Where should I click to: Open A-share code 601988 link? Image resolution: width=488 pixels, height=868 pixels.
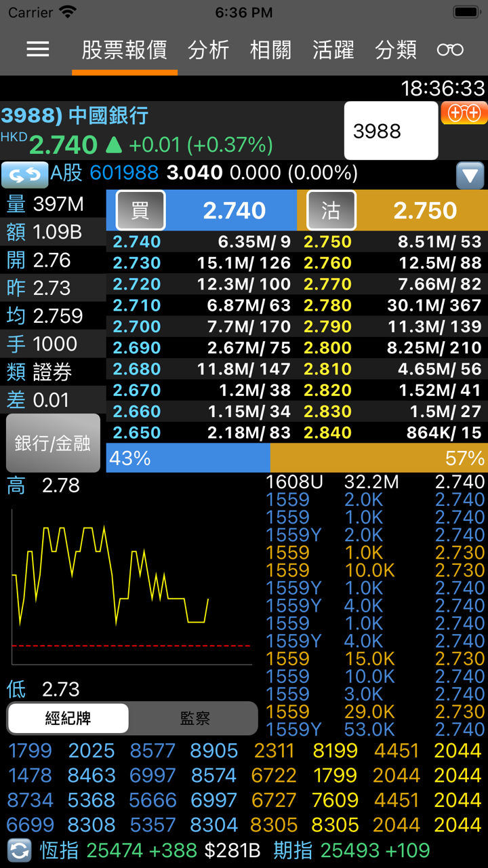pos(124,173)
